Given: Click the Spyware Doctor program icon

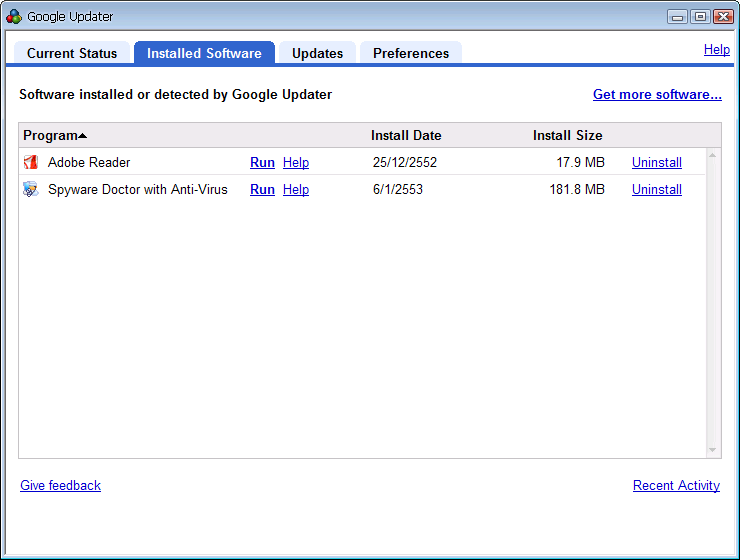Looking at the screenshot, I should click(x=31, y=189).
